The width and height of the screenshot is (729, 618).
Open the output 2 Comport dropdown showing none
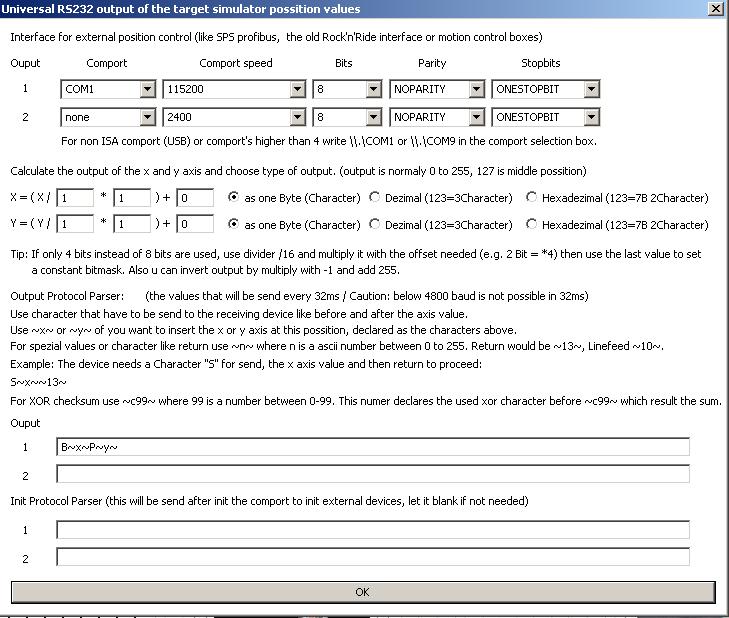click(108, 117)
